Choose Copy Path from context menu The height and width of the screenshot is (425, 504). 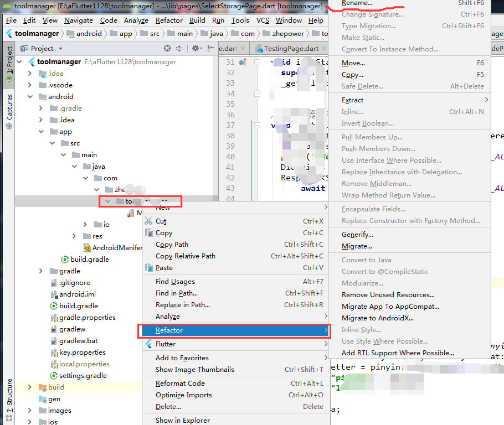tap(235, 245)
